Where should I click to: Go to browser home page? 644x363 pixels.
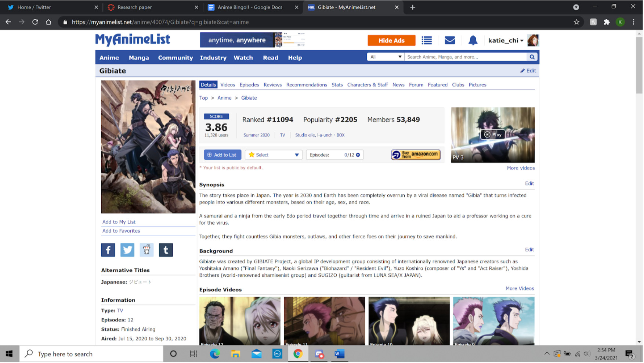(x=48, y=22)
